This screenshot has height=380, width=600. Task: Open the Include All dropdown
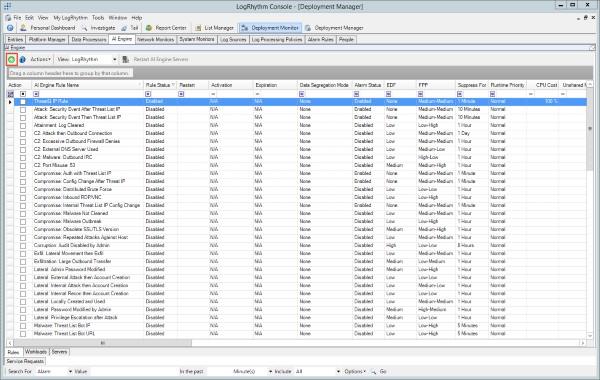(x=338, y=372)
